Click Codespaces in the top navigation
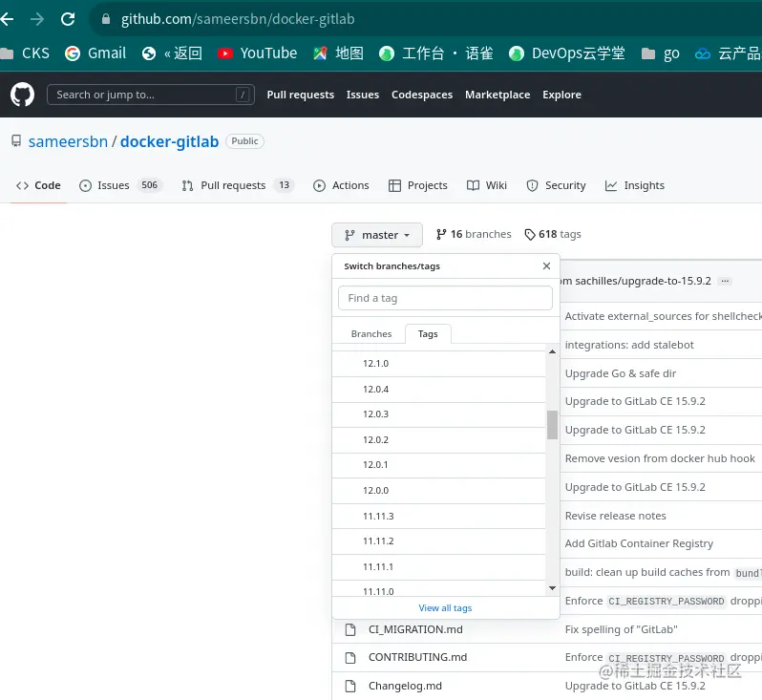 pos(422,95)
